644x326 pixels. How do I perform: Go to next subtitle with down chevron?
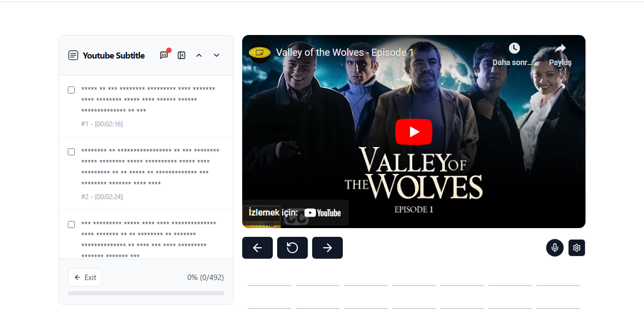(216, 55)
